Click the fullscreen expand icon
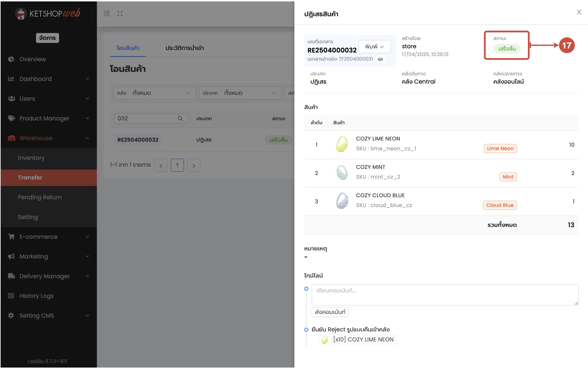Viewport: 588px width, 369px height. pyautogui.click(x=120, y=13)
